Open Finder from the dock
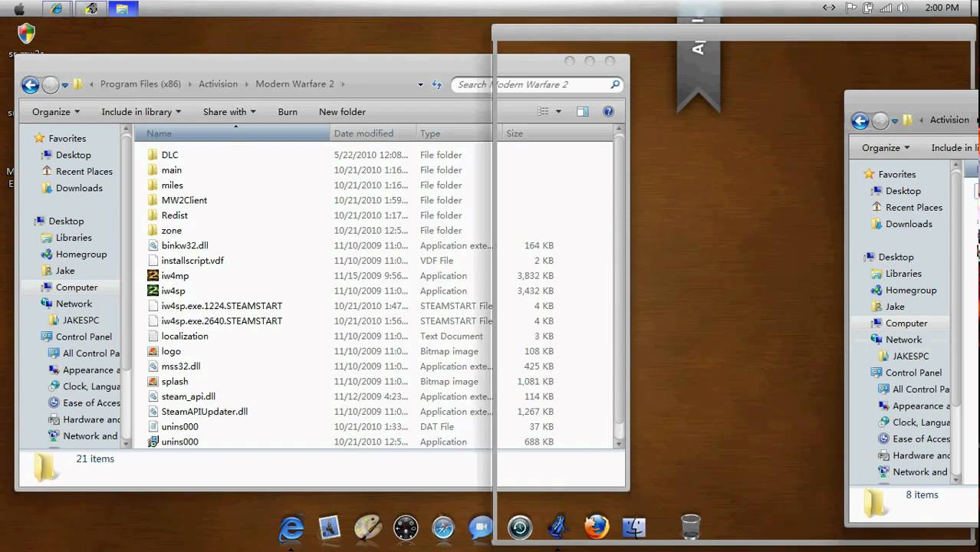The image size is (980, 552). point(634,527)
